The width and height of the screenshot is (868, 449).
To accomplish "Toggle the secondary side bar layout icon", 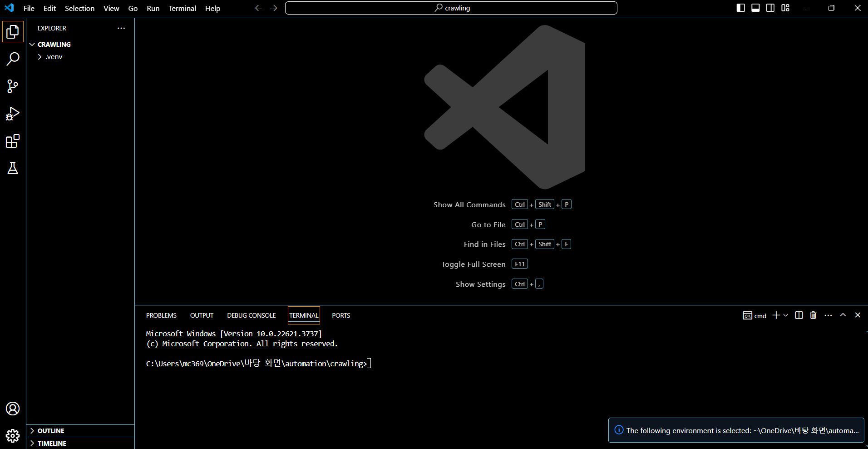I will [x=770, y=8].
